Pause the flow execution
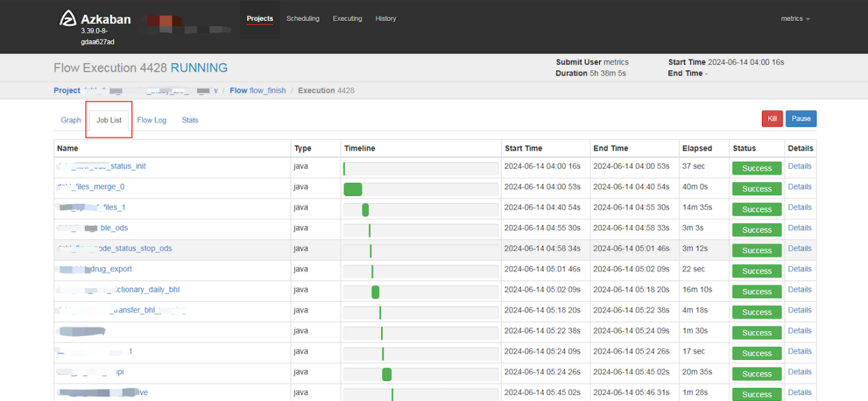The width and height of the screenshot is (868, 401). [801, 118]
